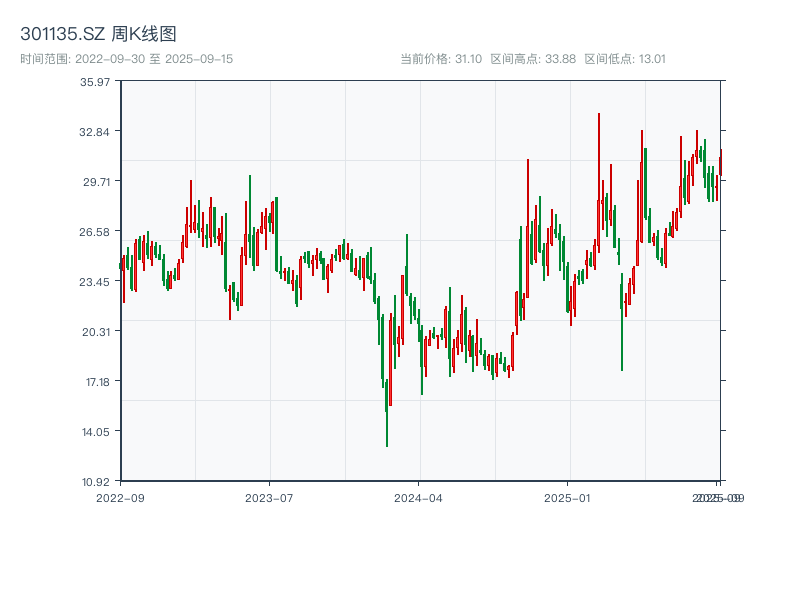Click the current price label 当前价格: 31.10

[x=441, y=59]
